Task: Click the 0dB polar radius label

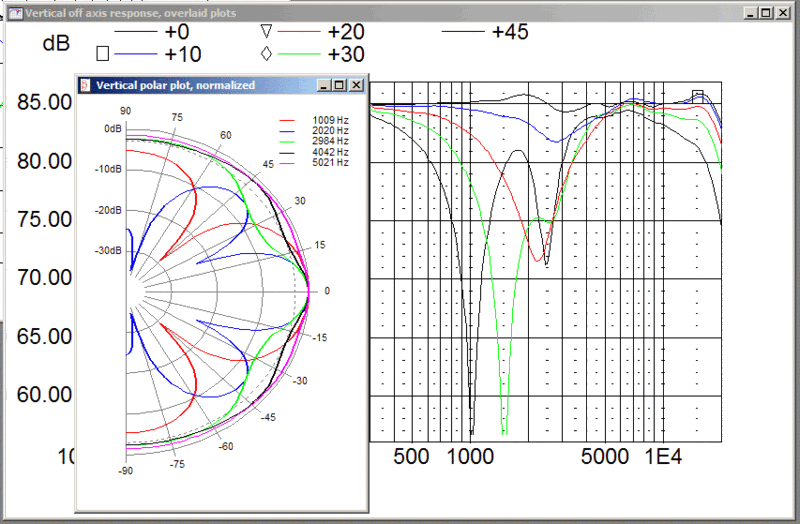Action: (113, 129)
